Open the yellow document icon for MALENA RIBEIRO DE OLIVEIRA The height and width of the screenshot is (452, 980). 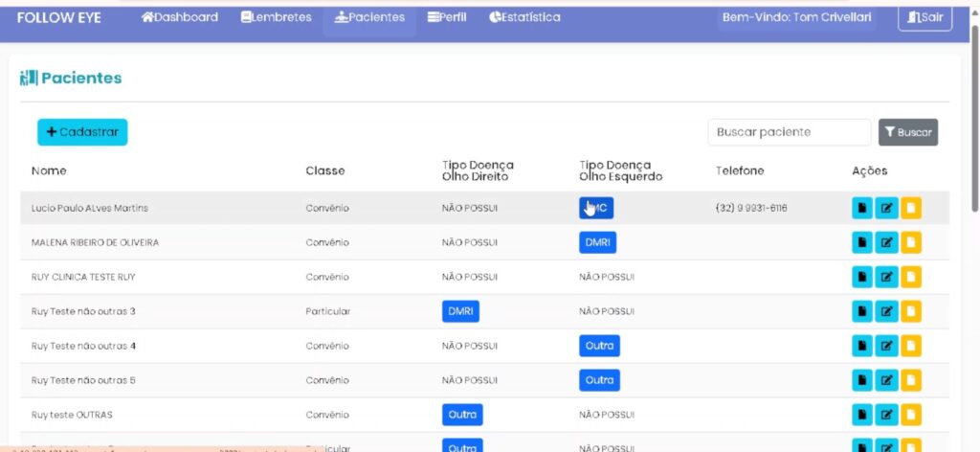click(x=911, y=242)
